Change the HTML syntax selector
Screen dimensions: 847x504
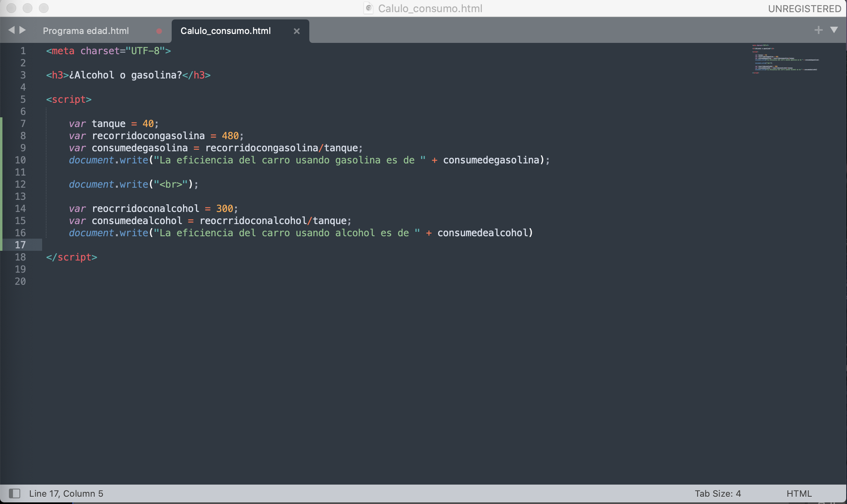pyautogui.click(x=799, y=493)
